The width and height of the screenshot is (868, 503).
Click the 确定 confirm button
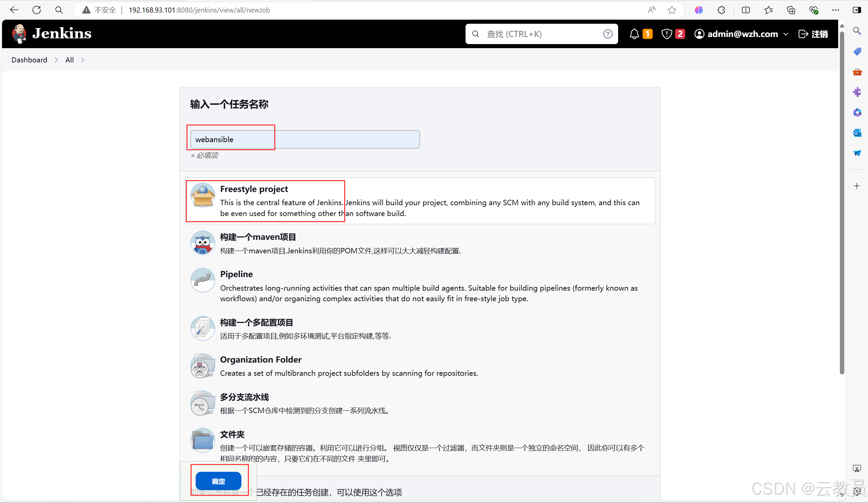pyautogui.click(x=218, y=481)
